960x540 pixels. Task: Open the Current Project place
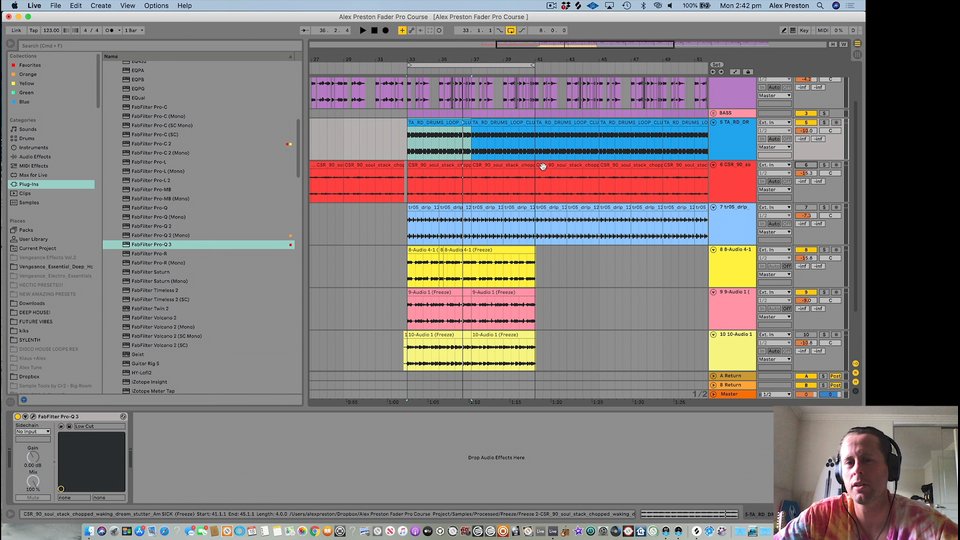tap(37, 249)
